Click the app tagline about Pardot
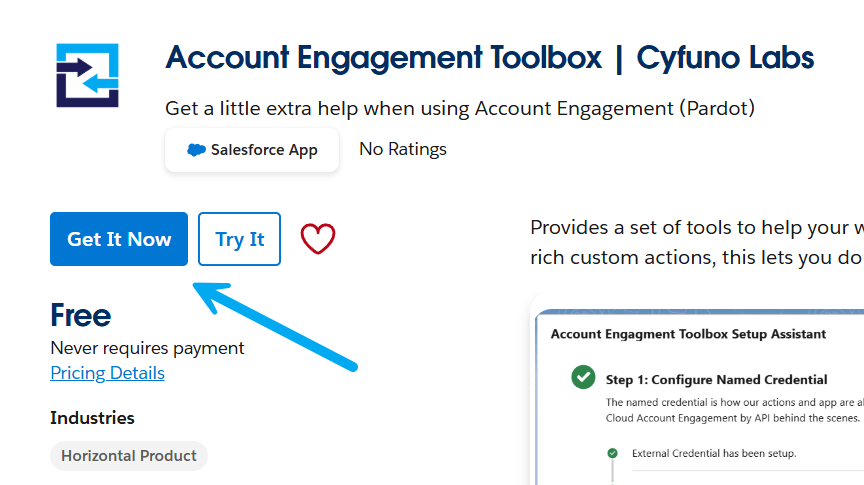The image size is (864, 485). 460,109
